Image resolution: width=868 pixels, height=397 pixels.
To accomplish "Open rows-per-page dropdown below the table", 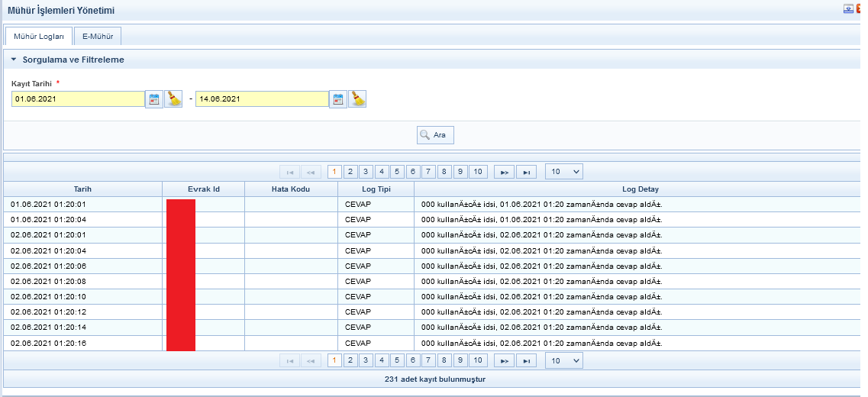I will click(x=563, y=360).
